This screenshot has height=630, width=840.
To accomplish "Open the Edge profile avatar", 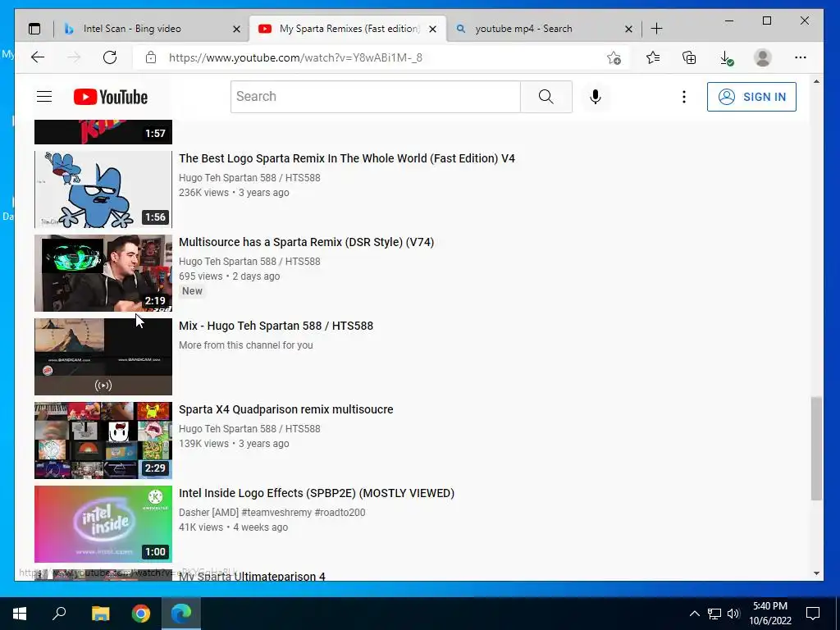I will click(x=762, y=57).
